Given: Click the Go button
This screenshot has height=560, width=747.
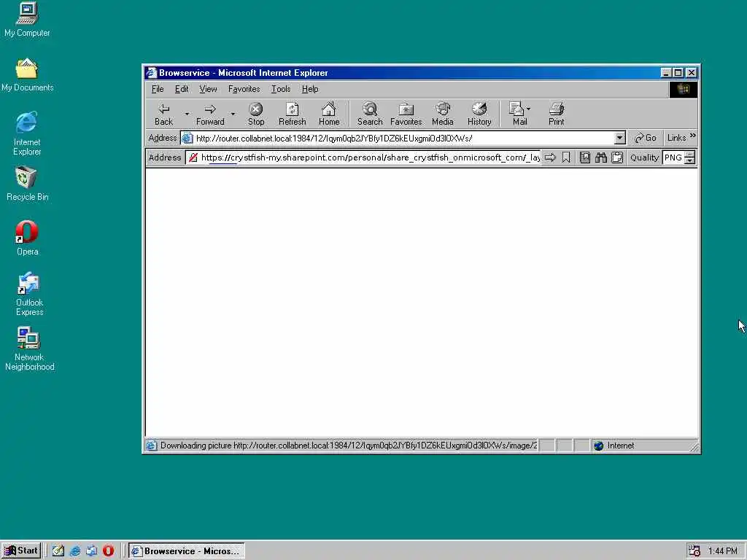Looking at the screenshot, I should 646,138.
